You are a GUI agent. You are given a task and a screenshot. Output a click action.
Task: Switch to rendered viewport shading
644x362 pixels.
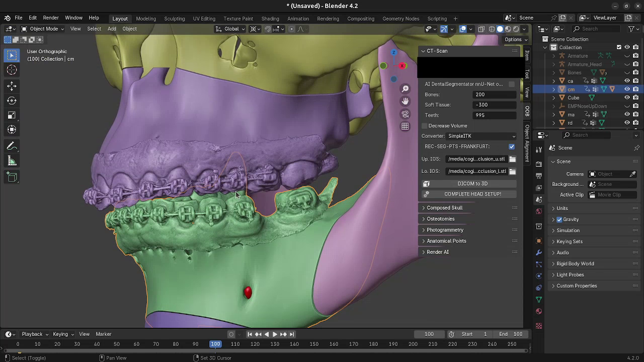[x=516, y=29]
